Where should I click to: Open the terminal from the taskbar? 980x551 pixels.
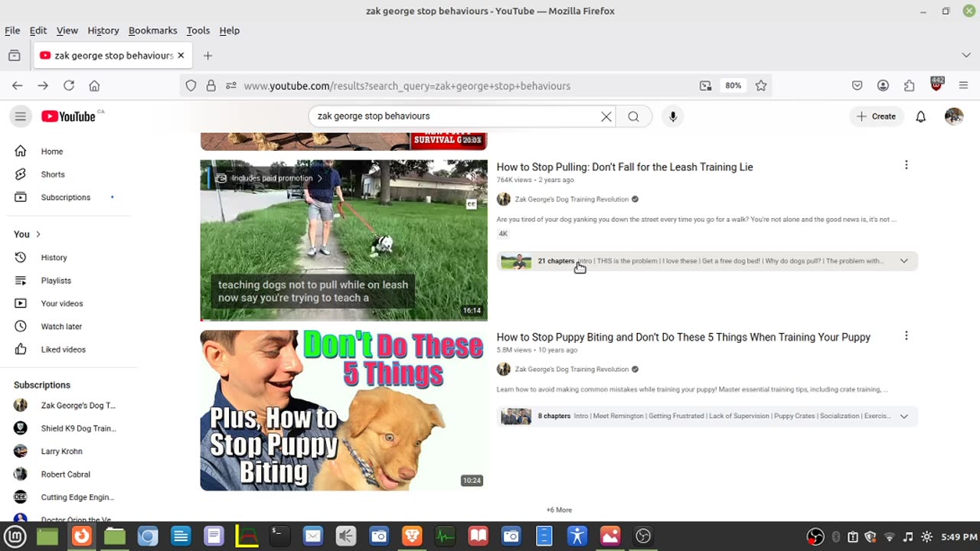point(279,536)
